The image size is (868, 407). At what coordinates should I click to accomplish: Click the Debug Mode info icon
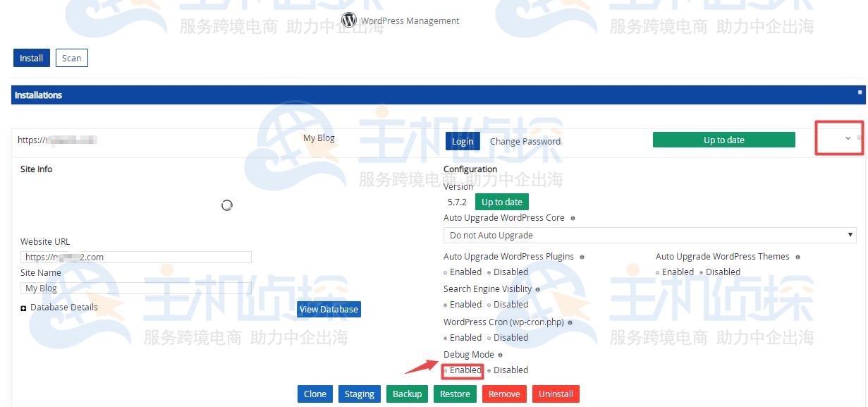501,355
